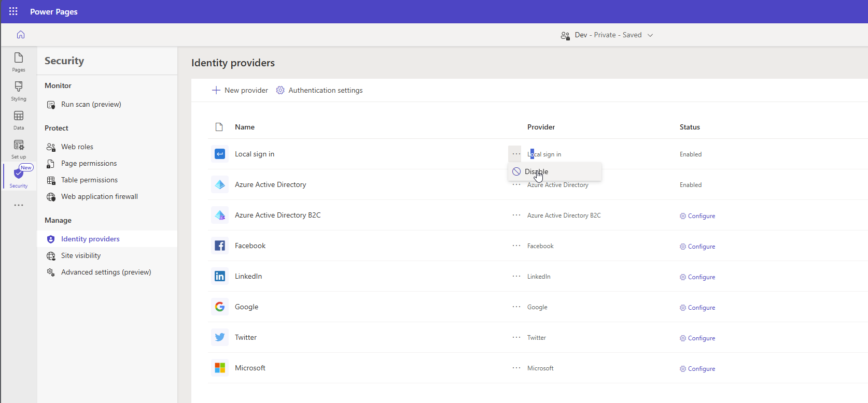Click the Twitter bird icon
Image resolution: width=868 pixels, height=403 pixels.
point(220,337)
